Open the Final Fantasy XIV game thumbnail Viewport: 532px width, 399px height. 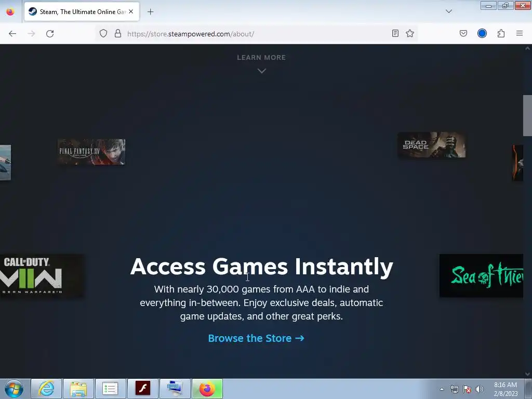tap(91, 152)
